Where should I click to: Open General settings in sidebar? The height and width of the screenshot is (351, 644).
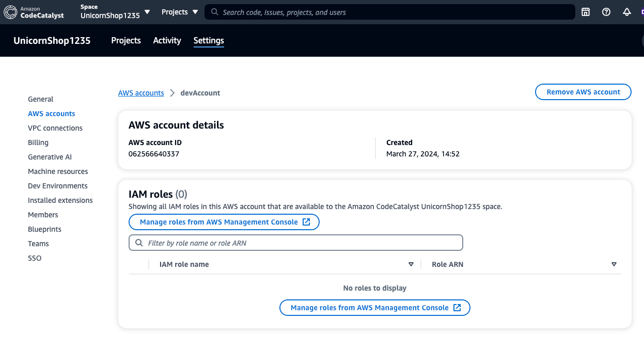point(41,99)
